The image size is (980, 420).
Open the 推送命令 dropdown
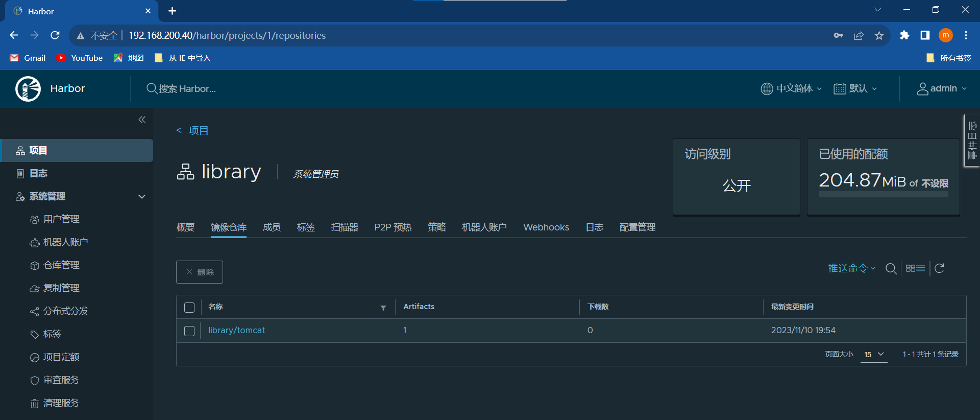[851, 268]
